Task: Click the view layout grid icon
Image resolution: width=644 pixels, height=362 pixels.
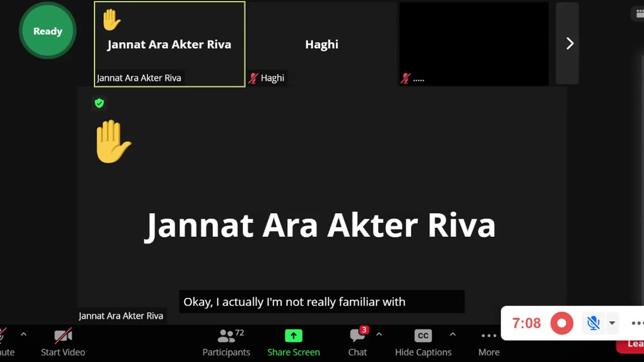Action: [639, 14]
